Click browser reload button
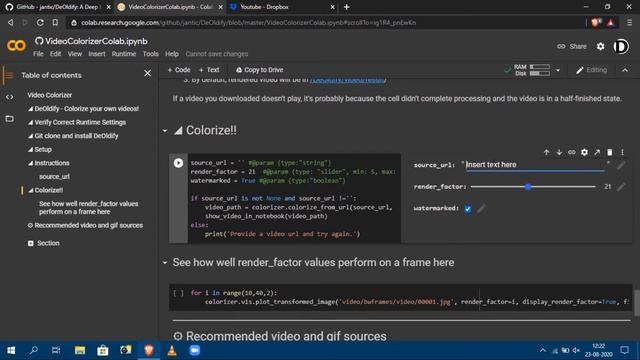The height and width of the screenshot is (360, 640). (x=40, y=22)
